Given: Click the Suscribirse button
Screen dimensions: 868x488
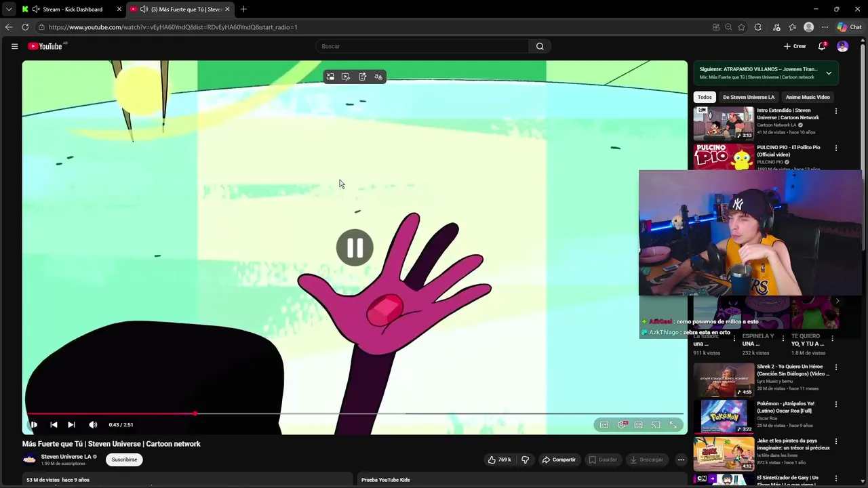Looking at the screenshot, I should pyautogui.click(x=124, y=460).
